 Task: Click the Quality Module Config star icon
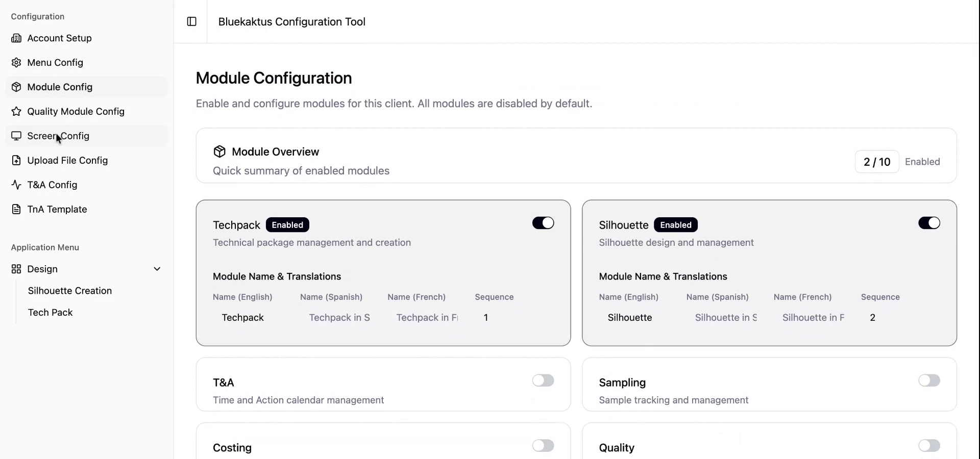16,112
